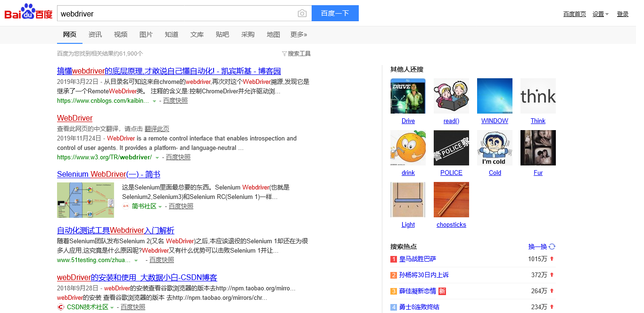The image size is (644, 313).
Task: Go to 百度首页 link
Action: pyautogui.click(x=575, y=14)
